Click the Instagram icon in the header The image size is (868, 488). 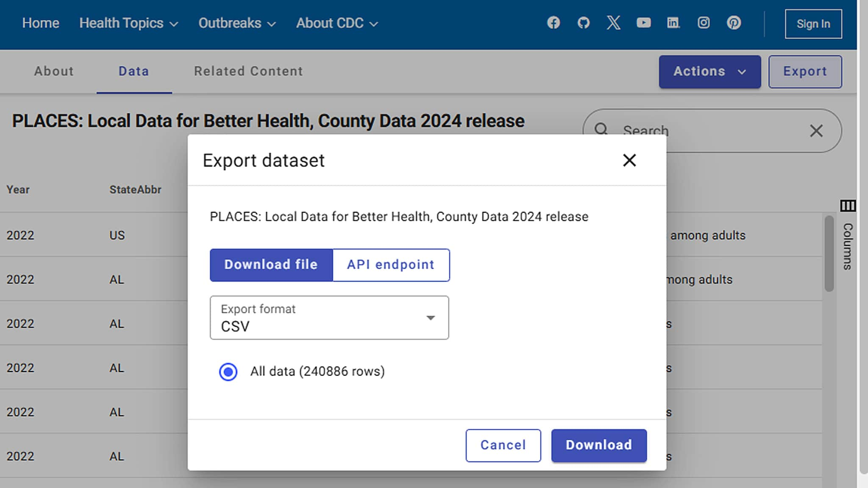[704, 22]
